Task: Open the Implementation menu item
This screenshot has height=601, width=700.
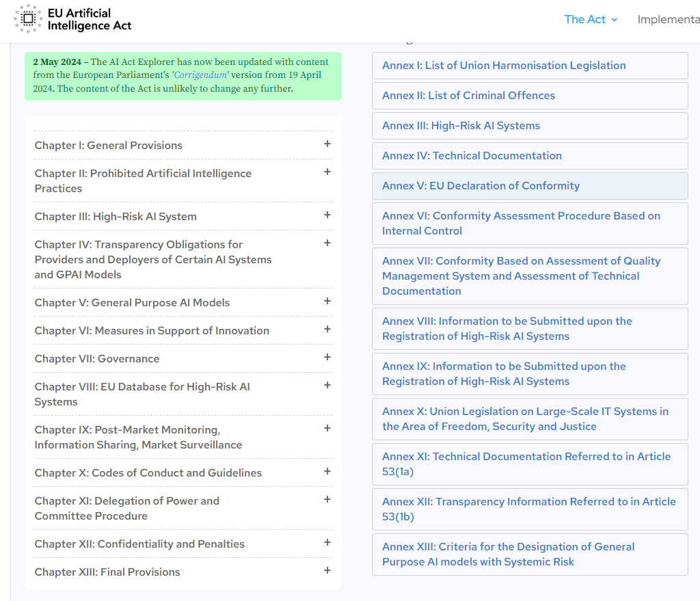Action: point(668,19)
